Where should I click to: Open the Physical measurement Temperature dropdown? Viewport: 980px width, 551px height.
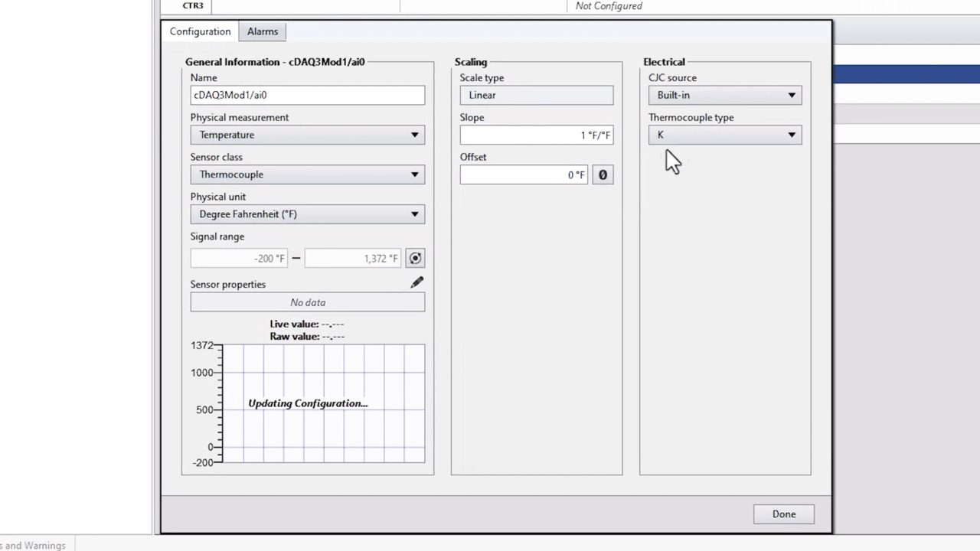[307, 135]
